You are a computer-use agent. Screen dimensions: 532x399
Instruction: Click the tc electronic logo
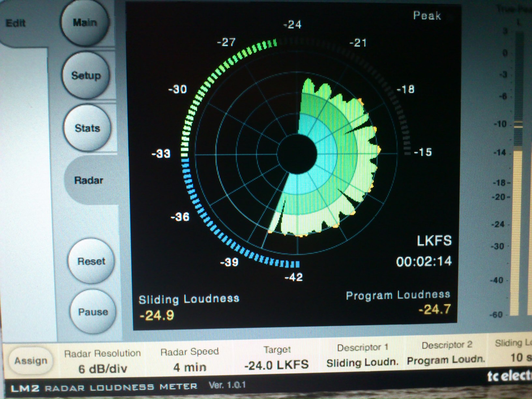point(509,377)
